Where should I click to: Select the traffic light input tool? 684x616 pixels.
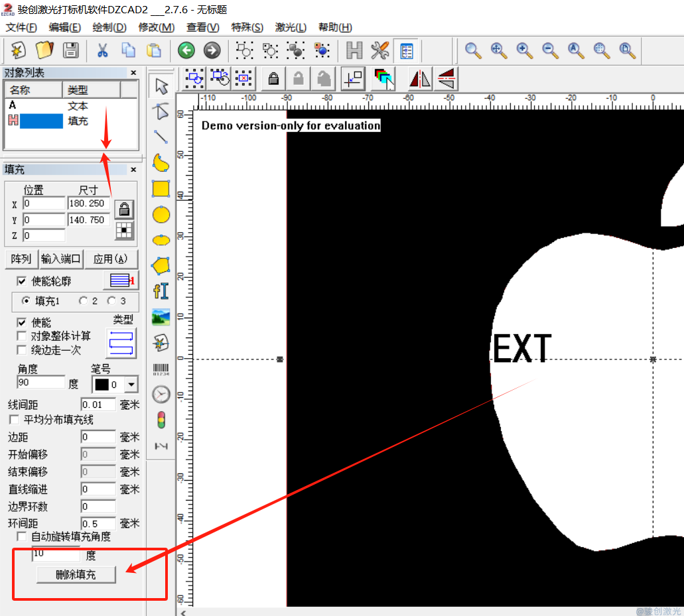tap(161, 420)
